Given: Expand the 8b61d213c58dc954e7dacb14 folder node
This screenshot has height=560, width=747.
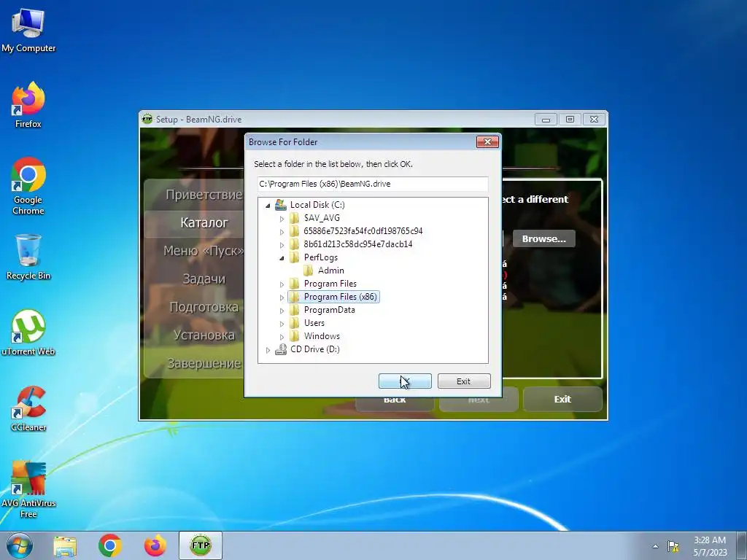Looking at the screenshot, I should (282, 245).
